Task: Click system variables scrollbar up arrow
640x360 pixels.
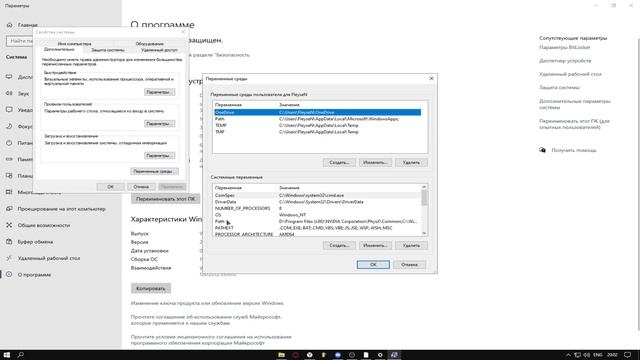Action: [x=424, y=187]
